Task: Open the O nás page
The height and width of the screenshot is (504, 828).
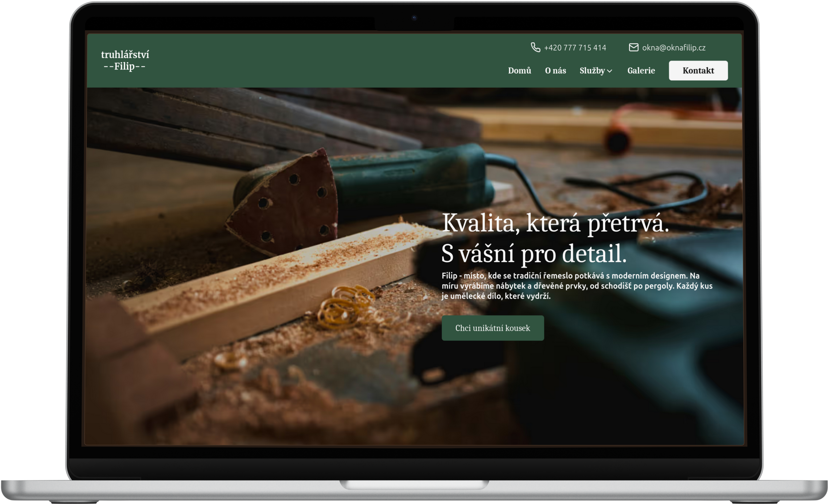Action: click(555, 71)
